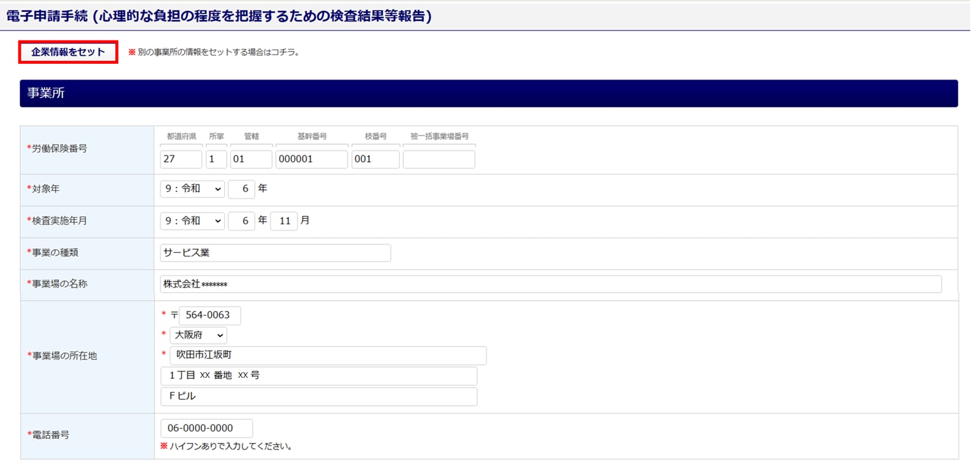This screenshot has height=468, width=980.
Task: Select the street address field with 1丁目
Action: point(318,375)
